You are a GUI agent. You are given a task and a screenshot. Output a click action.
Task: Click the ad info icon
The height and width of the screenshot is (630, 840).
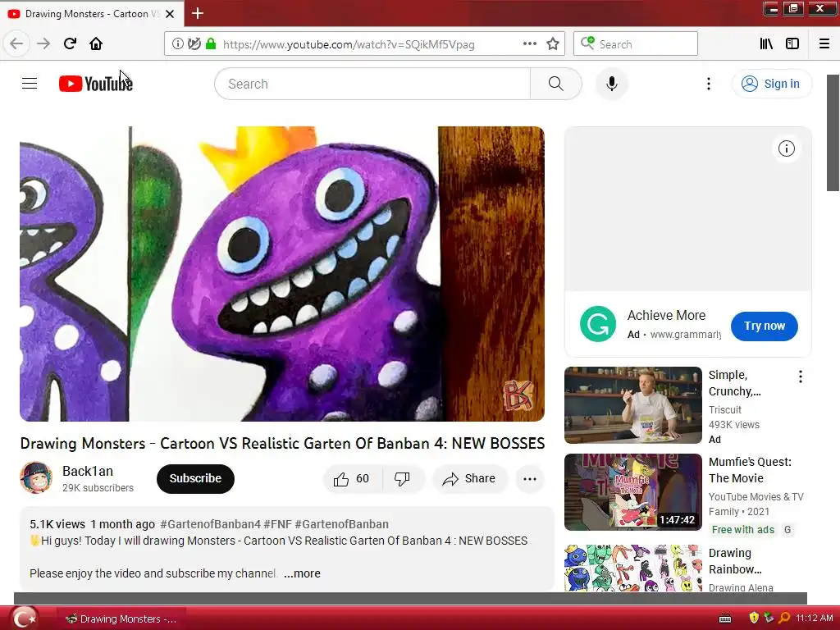click(x=787, y=148)
